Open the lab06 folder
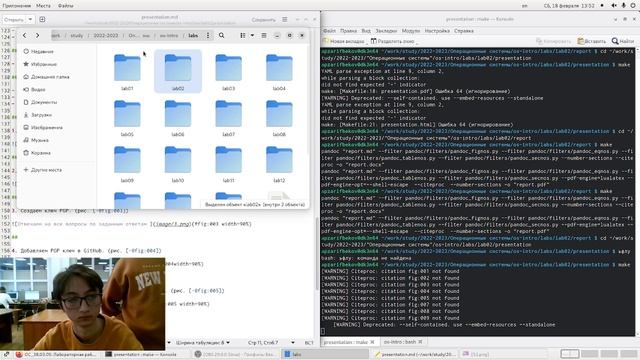The height and width of the screenshot is (360, 640). pos(178,118)
